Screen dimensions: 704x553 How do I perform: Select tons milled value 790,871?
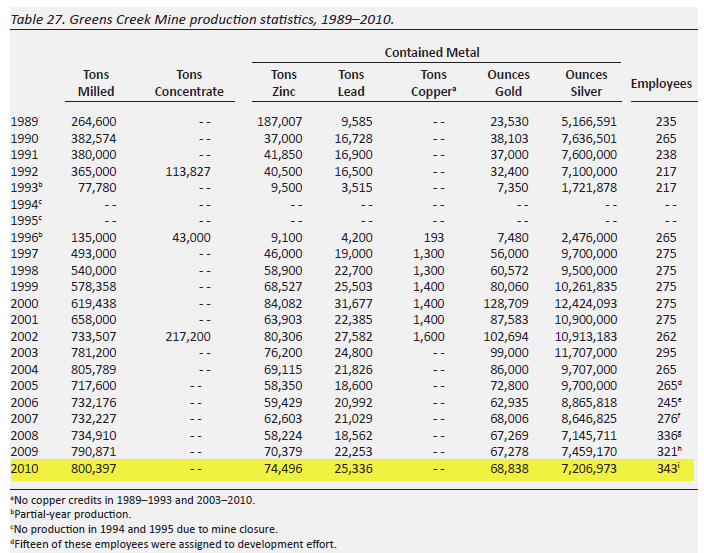click(93, 452)
